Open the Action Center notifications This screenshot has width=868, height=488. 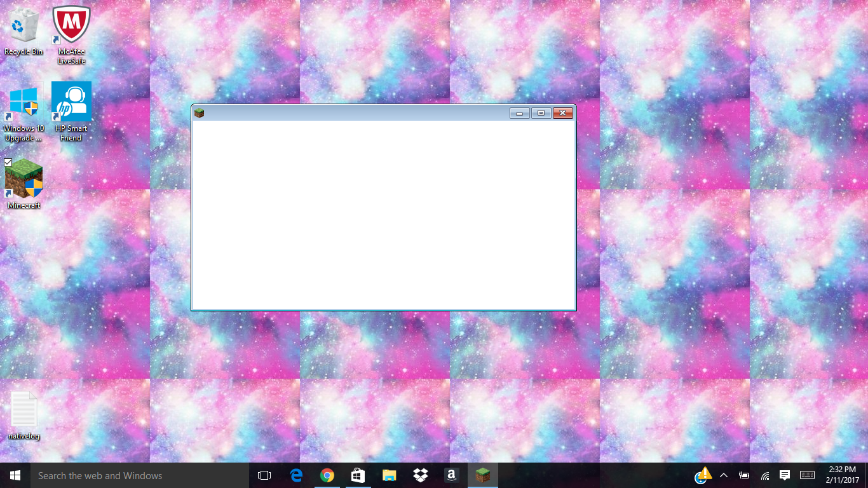click(785, 475)
